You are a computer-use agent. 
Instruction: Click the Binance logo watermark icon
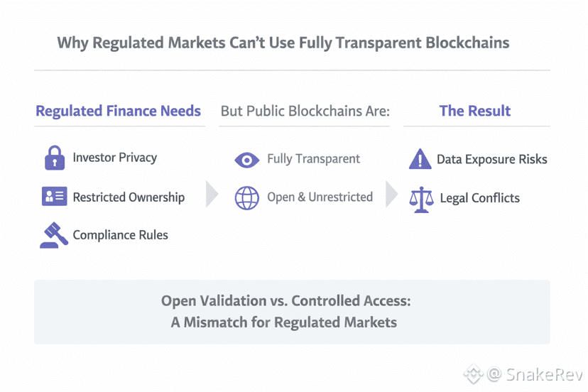click(474, 374)
